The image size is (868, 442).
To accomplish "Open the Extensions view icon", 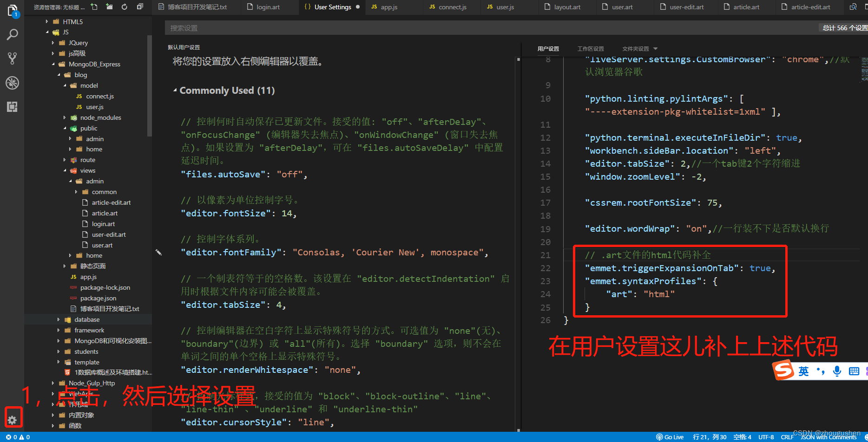I will pyautogui.click(x=12, y=107).
